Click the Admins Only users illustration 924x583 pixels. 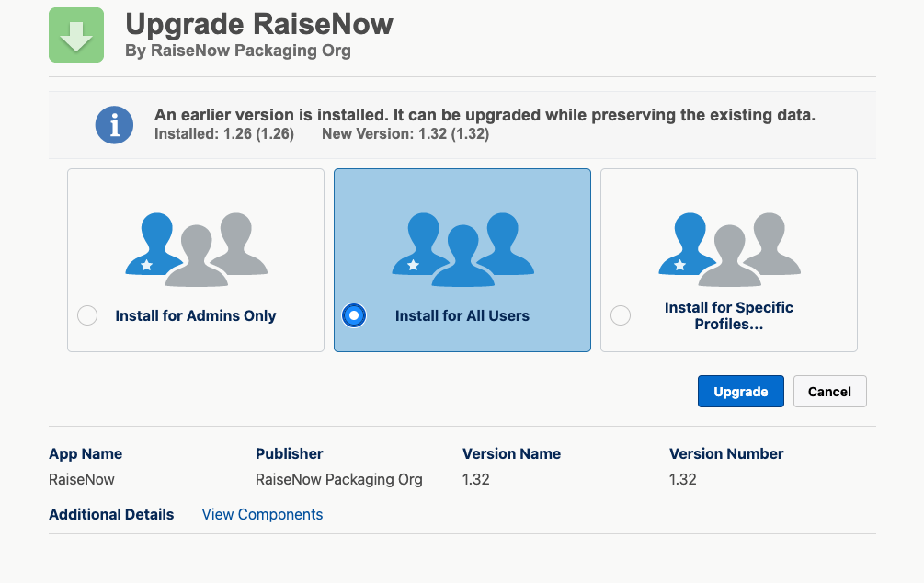point(196,250)
